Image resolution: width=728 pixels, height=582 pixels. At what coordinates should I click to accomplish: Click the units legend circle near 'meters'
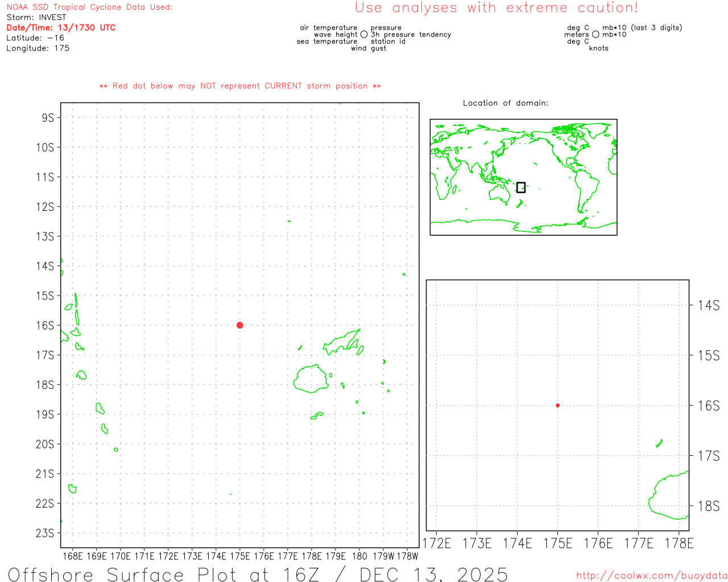coord(595,35)
